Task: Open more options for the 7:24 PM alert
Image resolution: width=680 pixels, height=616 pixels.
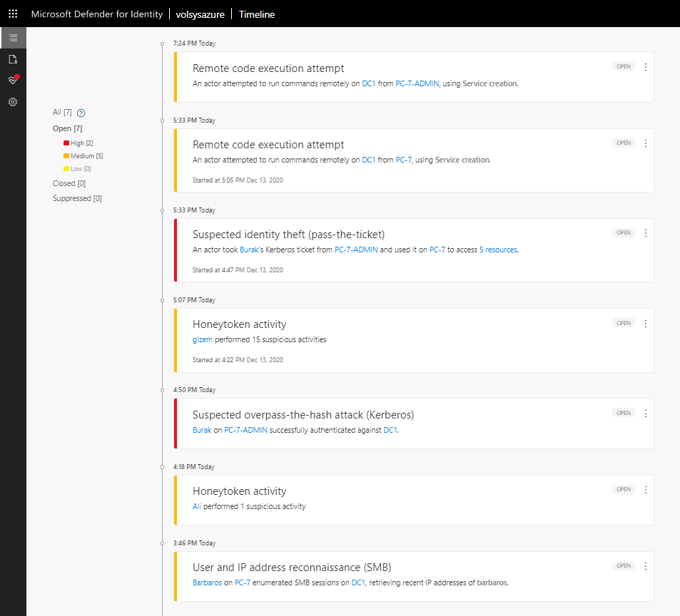Action: click(646, 67)
